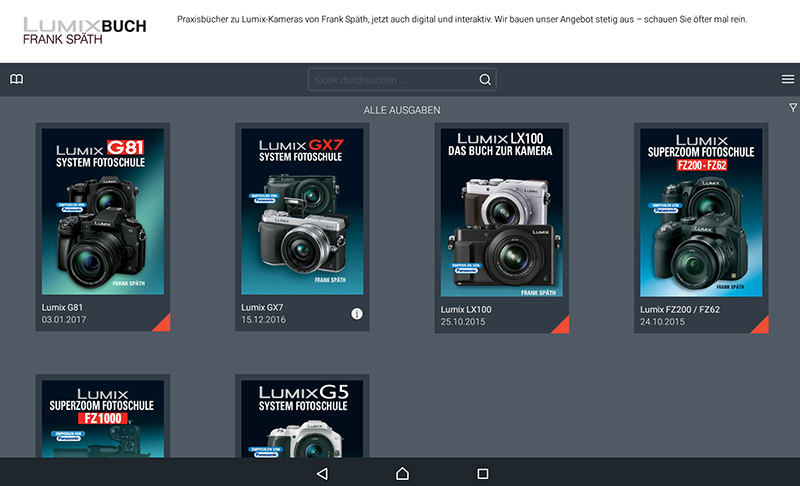Click the Kiosk durchsuchen search field
This screenshot has height=486, width=800.
point(402,80)
